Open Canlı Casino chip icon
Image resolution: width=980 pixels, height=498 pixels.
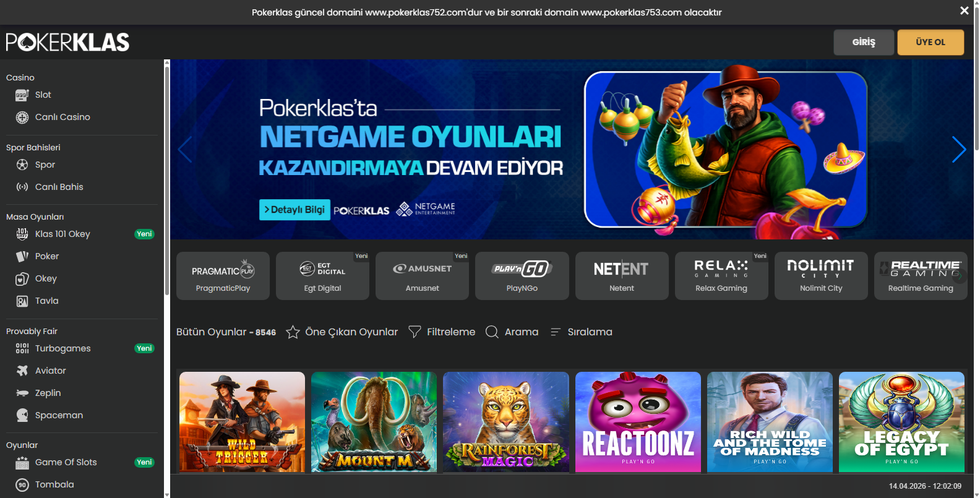22,118
